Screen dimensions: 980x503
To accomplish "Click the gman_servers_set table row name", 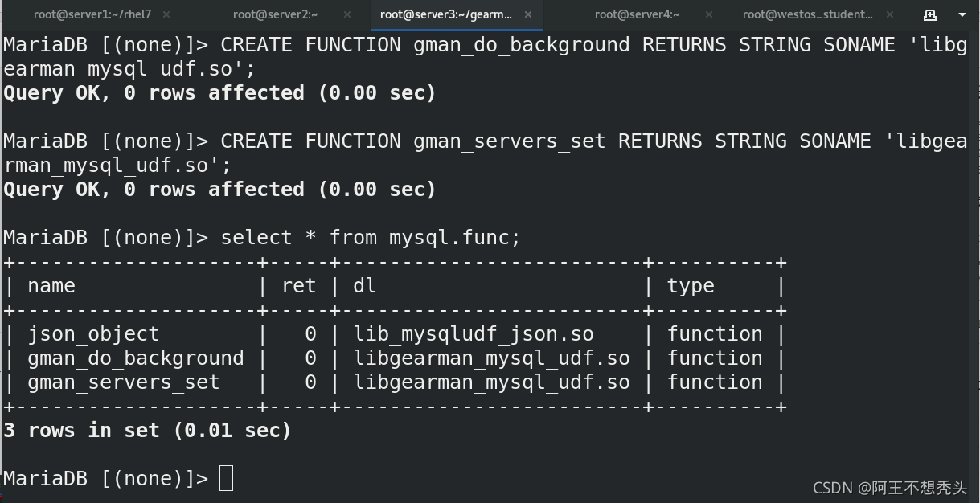I will pos(123,382).
